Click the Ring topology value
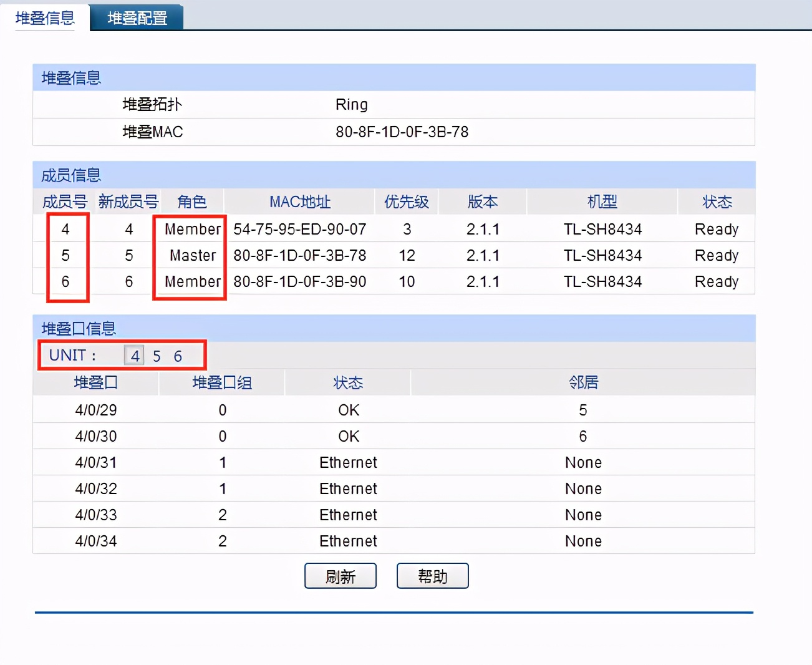The width and height of the screenshot is (812, 665). 352,104
